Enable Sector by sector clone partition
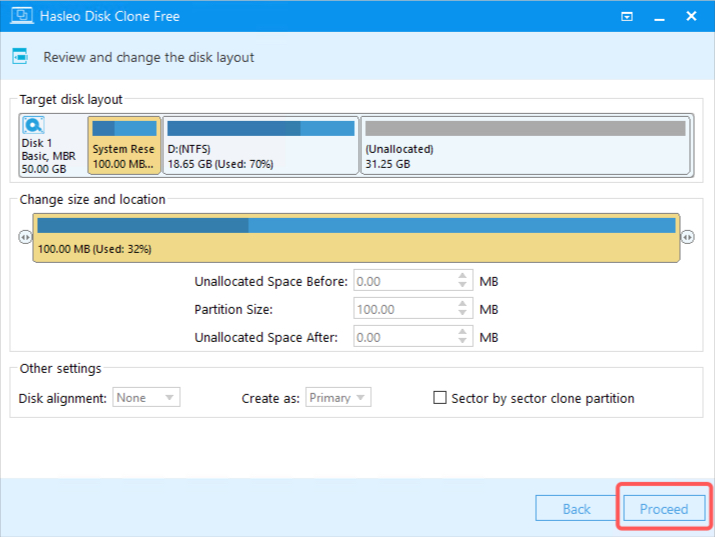 pos(440,398)
